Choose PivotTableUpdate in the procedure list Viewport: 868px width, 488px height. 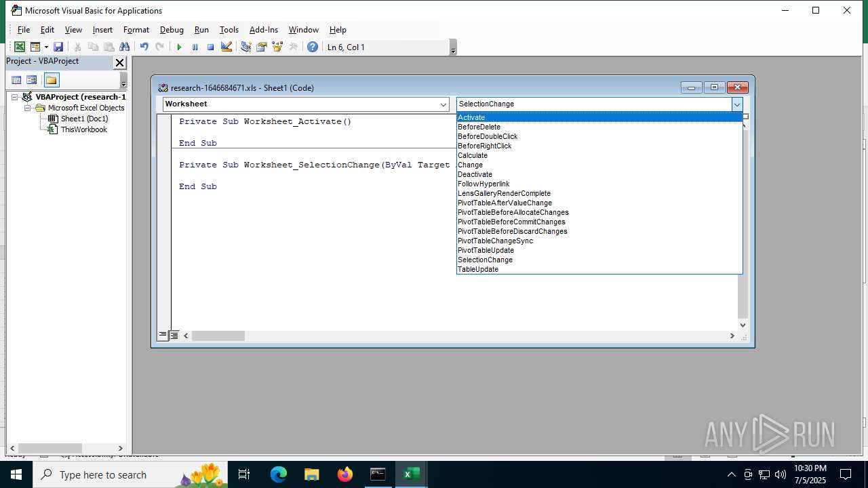[x=599, y=250]
